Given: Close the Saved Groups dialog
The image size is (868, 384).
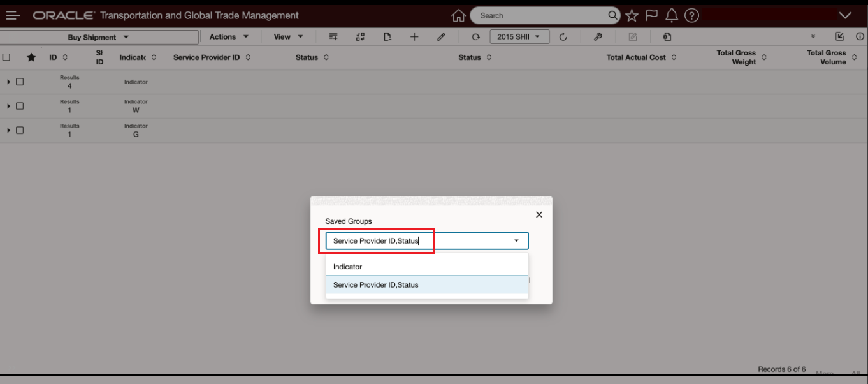Looking at the screenshot, I should [539, 214].
